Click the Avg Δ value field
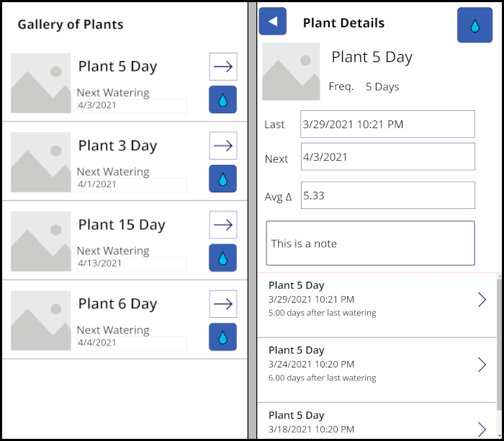 point(387,195)
